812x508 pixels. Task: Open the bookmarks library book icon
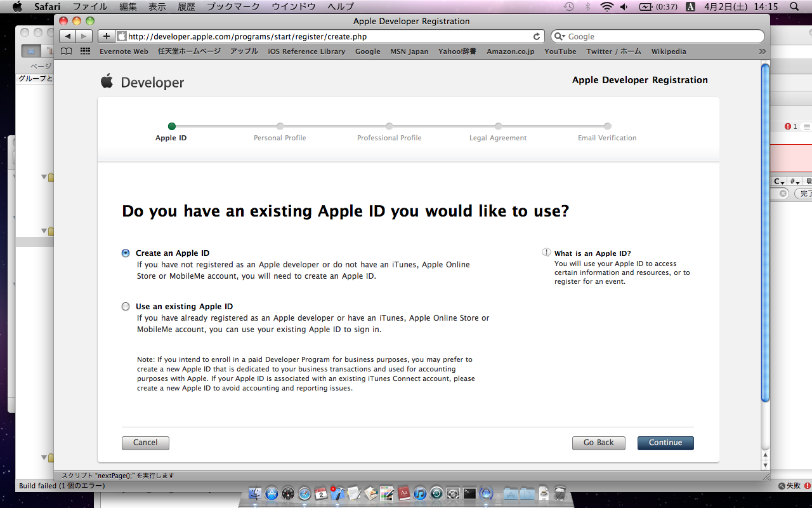[x=67, y=51]
